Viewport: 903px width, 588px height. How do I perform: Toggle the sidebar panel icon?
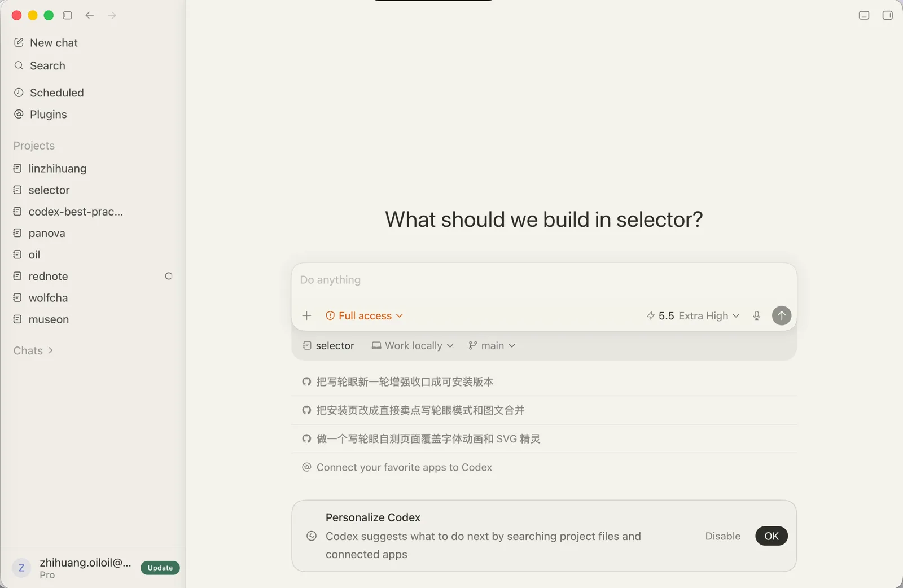click(x=68, y=15)
